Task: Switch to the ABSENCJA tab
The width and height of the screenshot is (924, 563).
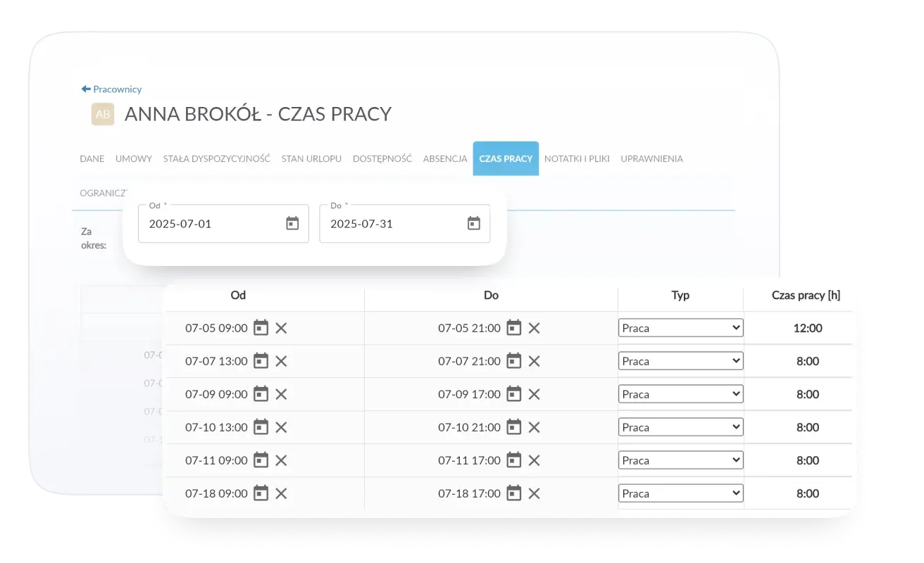Action: (x=445, y=158)
